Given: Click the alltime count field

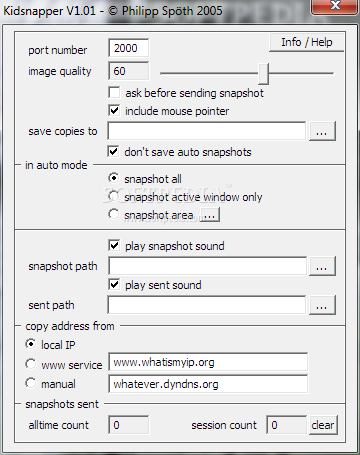Looking at the screenshot, I should pyautogui.click(x=129, y=425).
